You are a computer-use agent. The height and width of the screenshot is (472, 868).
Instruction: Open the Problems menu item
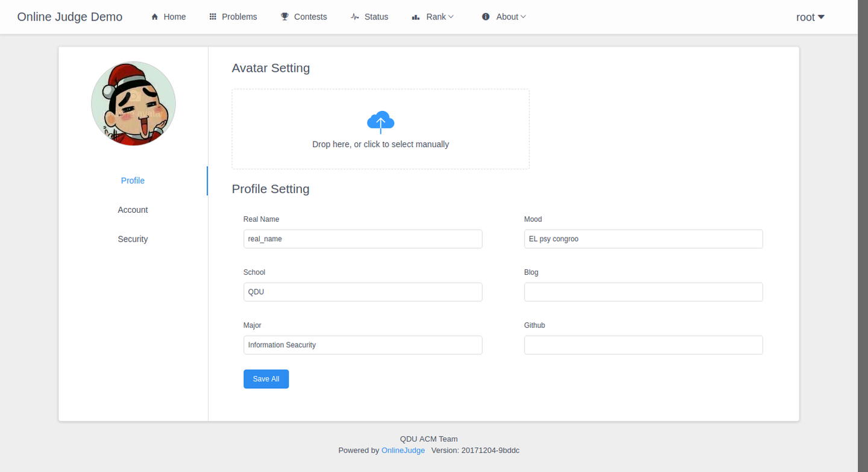[233, 17]
